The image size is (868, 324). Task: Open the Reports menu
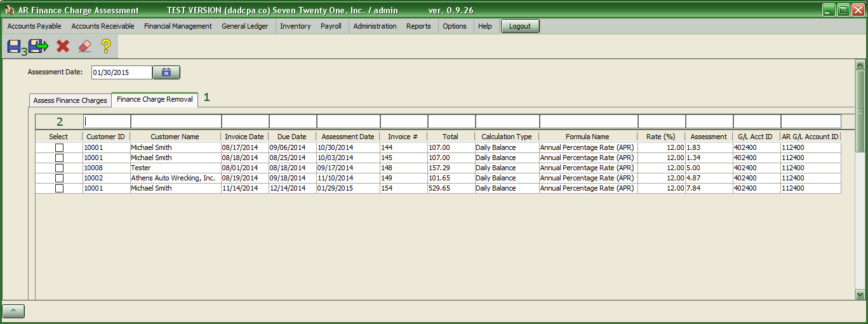[418, 26]
